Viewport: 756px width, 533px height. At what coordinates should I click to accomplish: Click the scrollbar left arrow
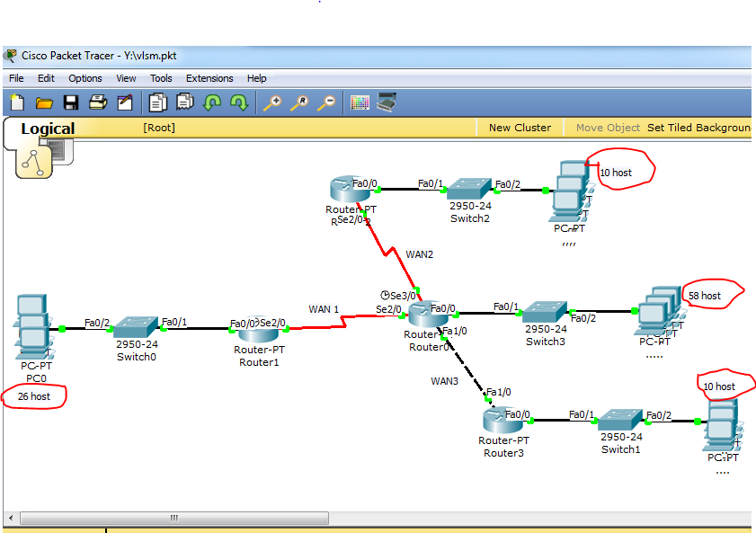[x=11, y=519]
